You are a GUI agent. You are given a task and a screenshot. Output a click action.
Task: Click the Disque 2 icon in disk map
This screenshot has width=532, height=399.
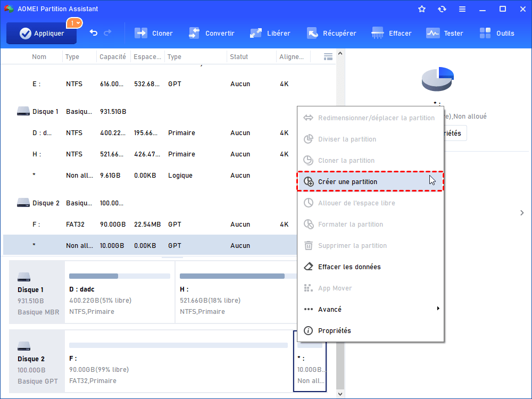24,346
